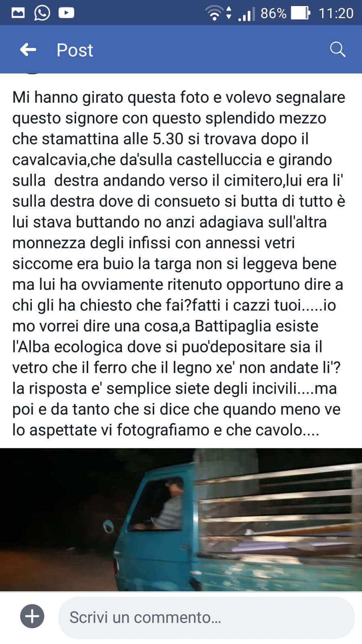Tap the 86% battery percentage
The image size is (362, 644).
point(273,13)
